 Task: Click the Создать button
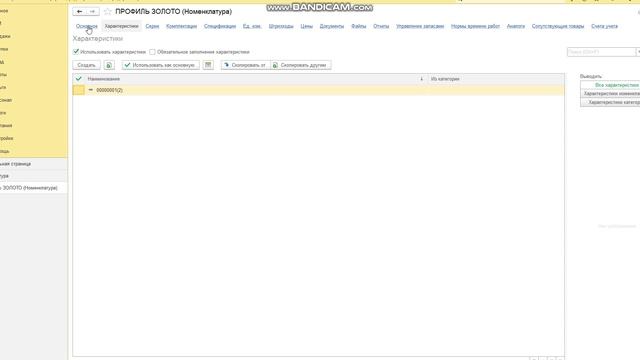tap(86, 65)
